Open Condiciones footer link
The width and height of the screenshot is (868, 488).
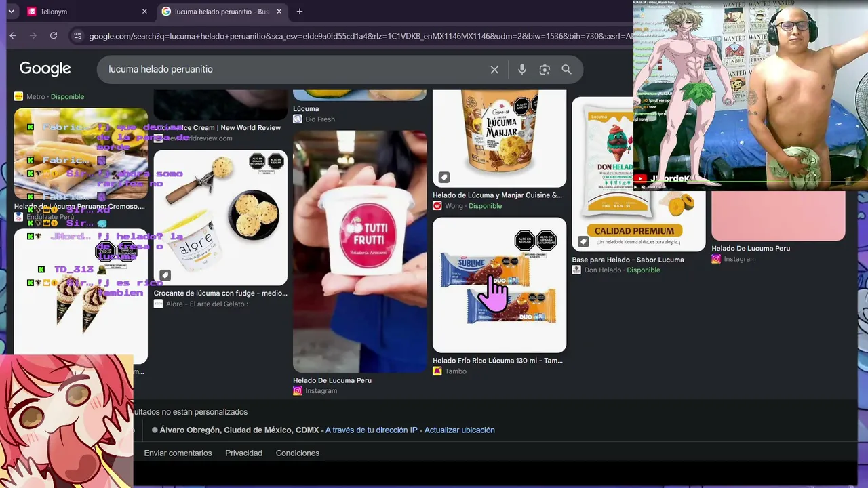pos(298,453)
